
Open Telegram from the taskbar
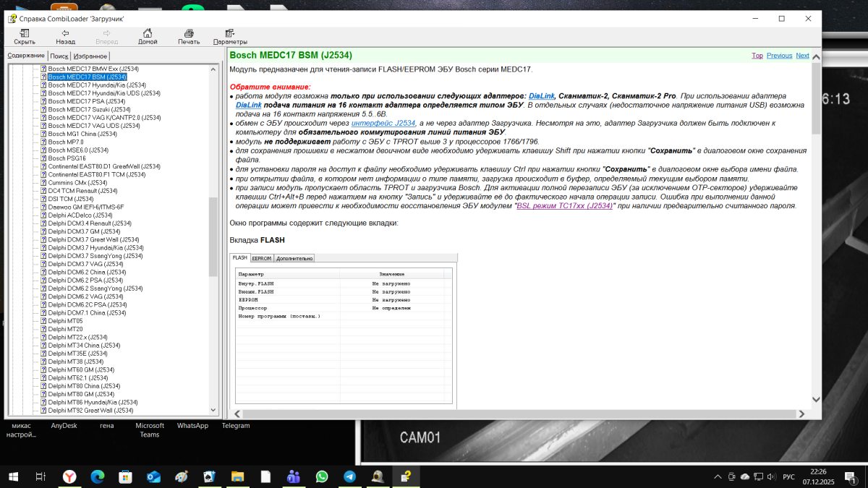[x=350, y=476]
